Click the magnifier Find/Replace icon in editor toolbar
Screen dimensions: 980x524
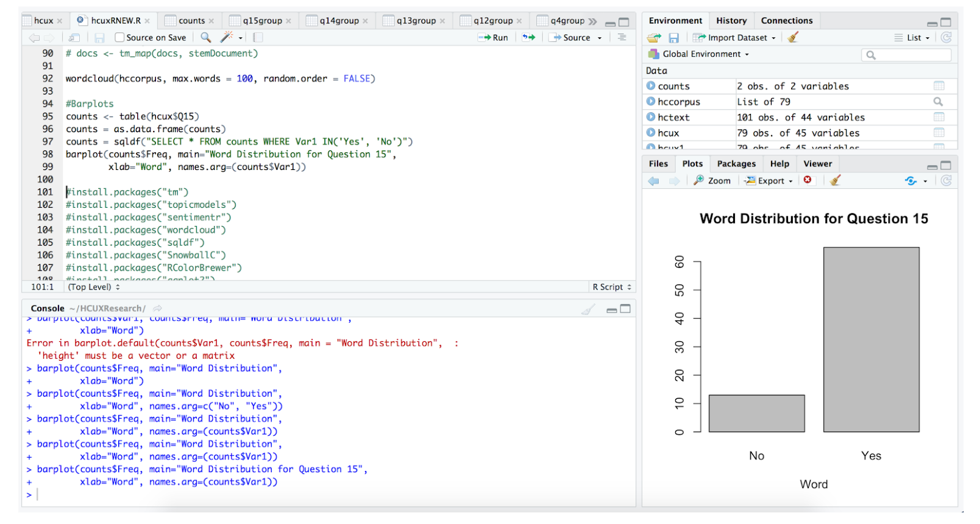[x=206, y=37]
